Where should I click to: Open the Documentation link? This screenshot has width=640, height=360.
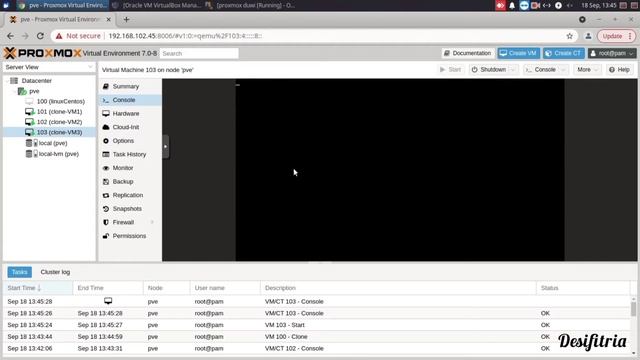(x=467, y=53)
